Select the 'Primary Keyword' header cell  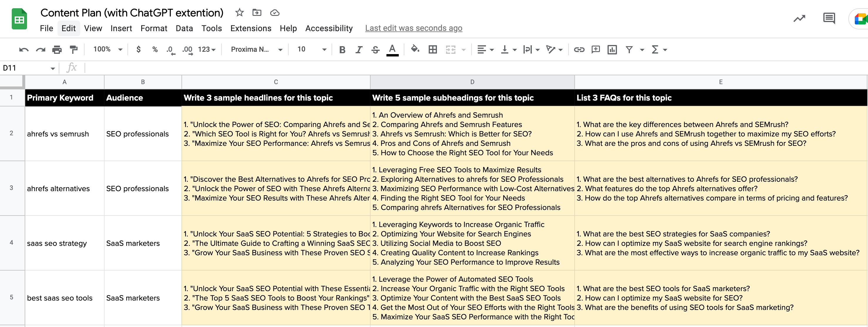[64, 98]
